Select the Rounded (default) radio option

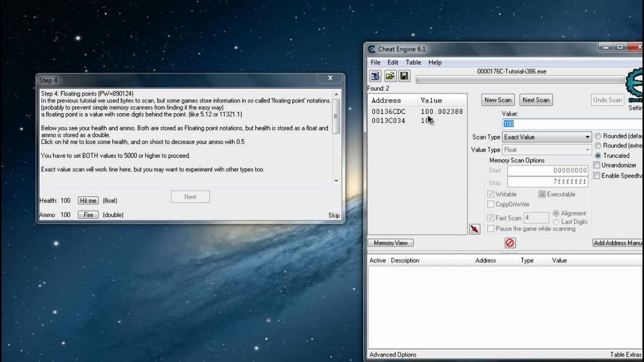(x=598, y=136)
